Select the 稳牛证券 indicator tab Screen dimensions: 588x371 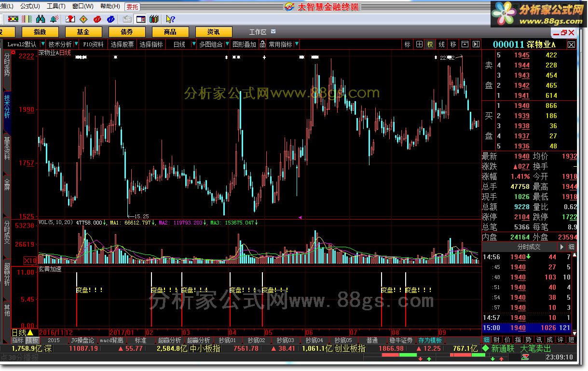point(400,340)
